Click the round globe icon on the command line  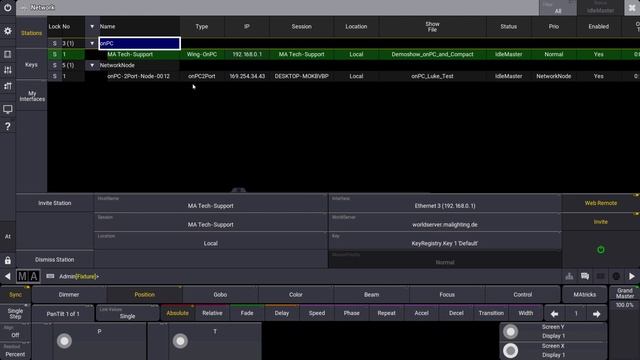[x=616, y=276]
